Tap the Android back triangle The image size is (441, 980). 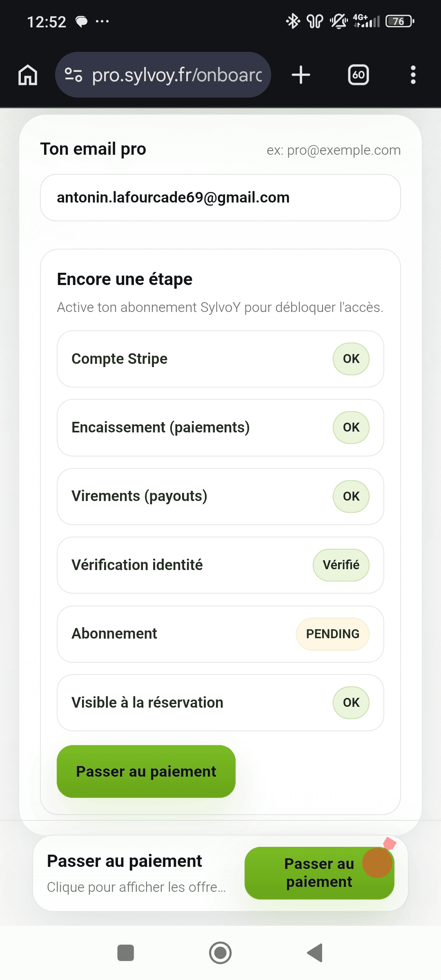pos(315,953)
